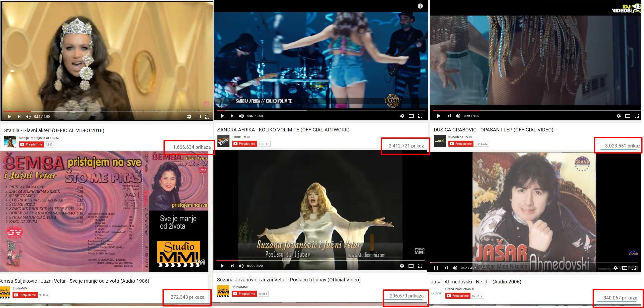Open Grand Production channel name link
The width and height of the screenshot is (644, 308).
click(458, 289)
